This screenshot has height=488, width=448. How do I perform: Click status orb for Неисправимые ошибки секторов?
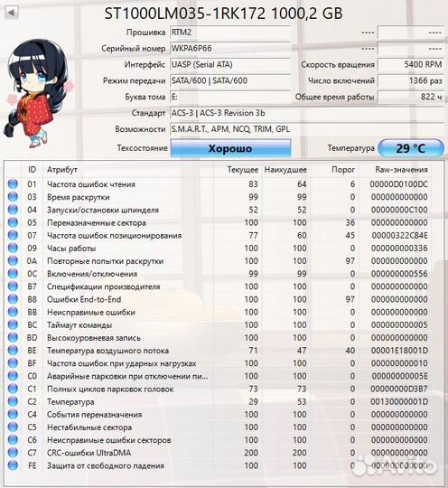pyautogui.click(x=13, y=439)
